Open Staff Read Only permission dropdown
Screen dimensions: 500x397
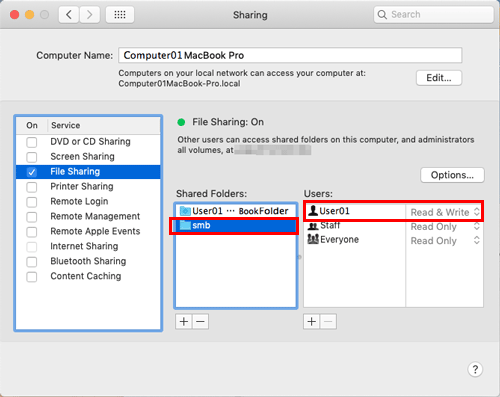pyautogui.click(x=445, y=227)
